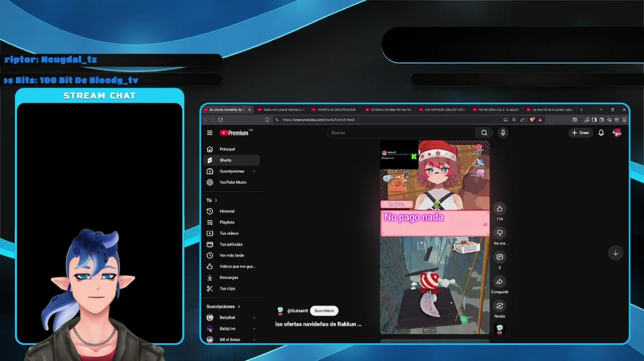Click the Brave shields icon
This screenshot has width=644, height=361.
pos(532,120)
